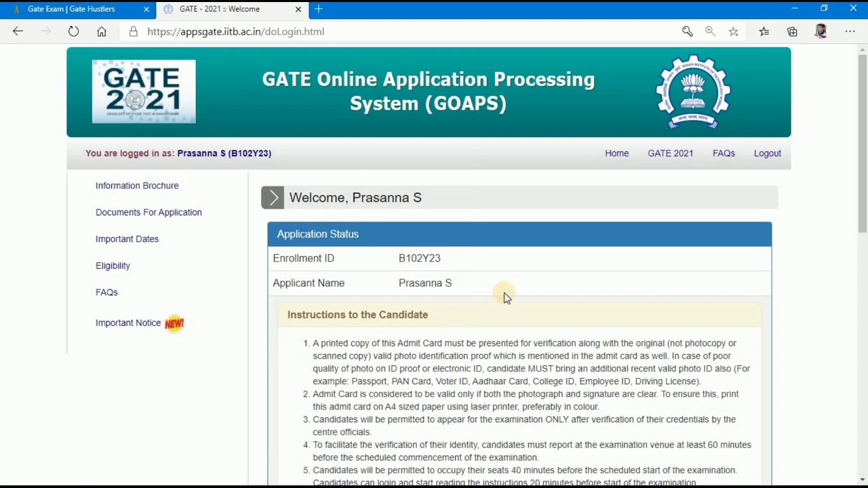Open a new browser tab
868x488 pixels.
tap(319, 9)
